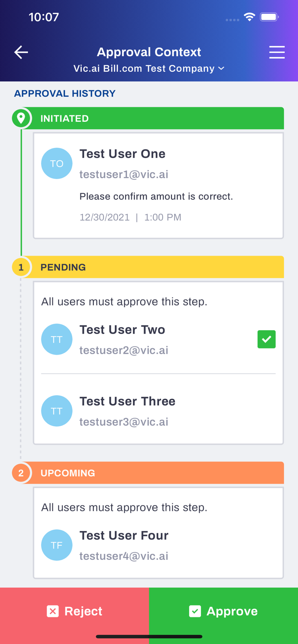Select Test User Four's avatar
Viewport: 298px width, 644px height.
(57, 545)
